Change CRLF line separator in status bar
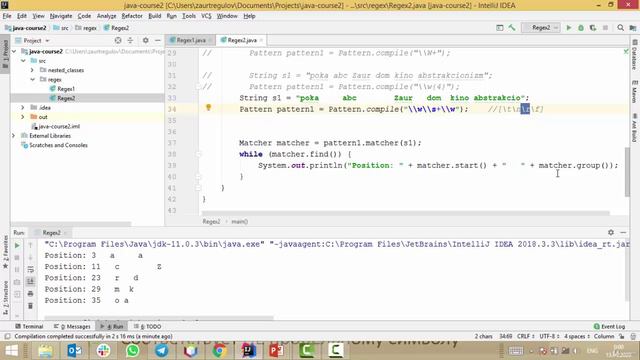This screenshot has height=360, width=640. [526, 336]
